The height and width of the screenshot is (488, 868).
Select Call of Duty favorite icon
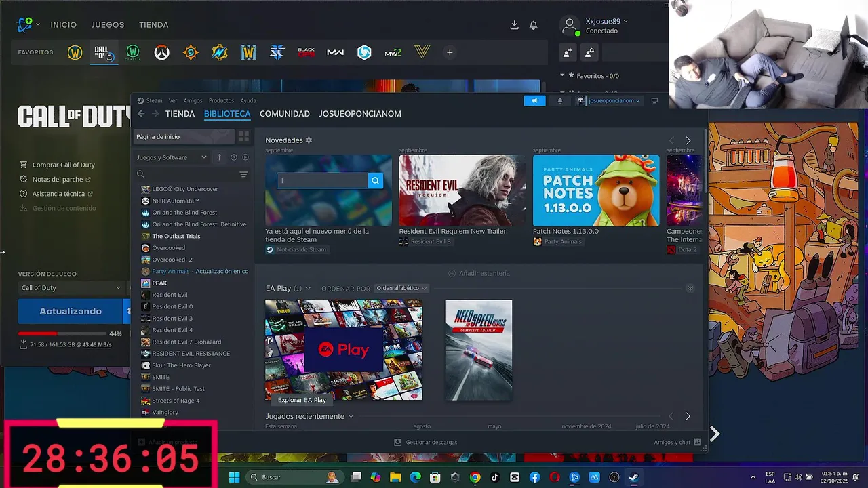coord(104,52)
